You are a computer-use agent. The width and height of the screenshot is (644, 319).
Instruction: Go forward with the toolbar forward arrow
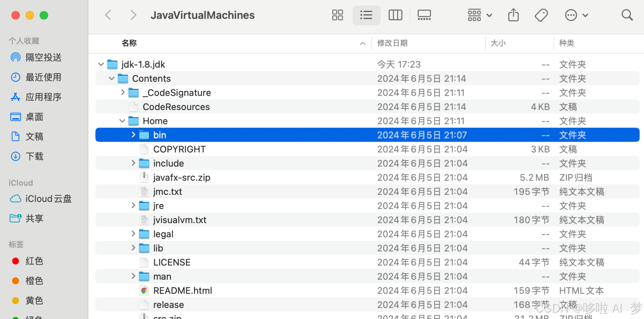point(133,15)
